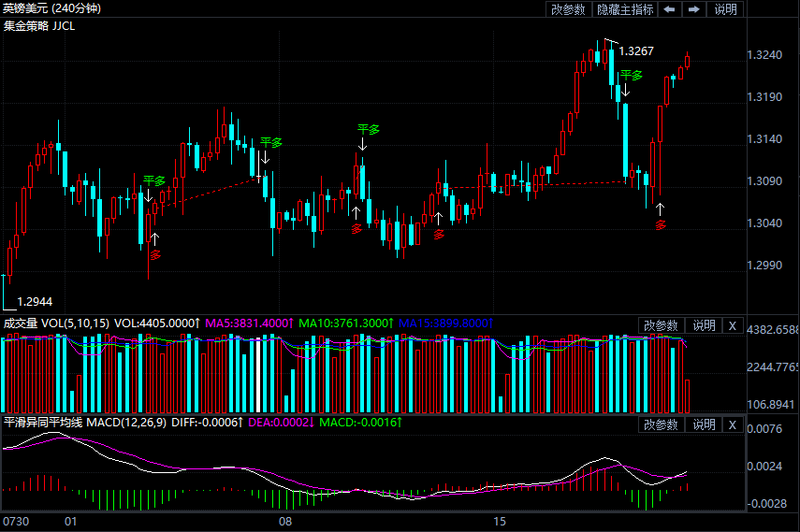Click 说明 button in the volume panel
Image resolution: width=800 pixels, height=532 pixels.
[704, 325]
